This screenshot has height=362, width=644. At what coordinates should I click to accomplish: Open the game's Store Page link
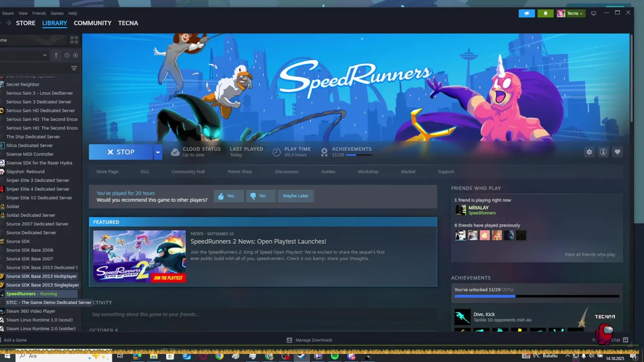(x=107, y=171)
